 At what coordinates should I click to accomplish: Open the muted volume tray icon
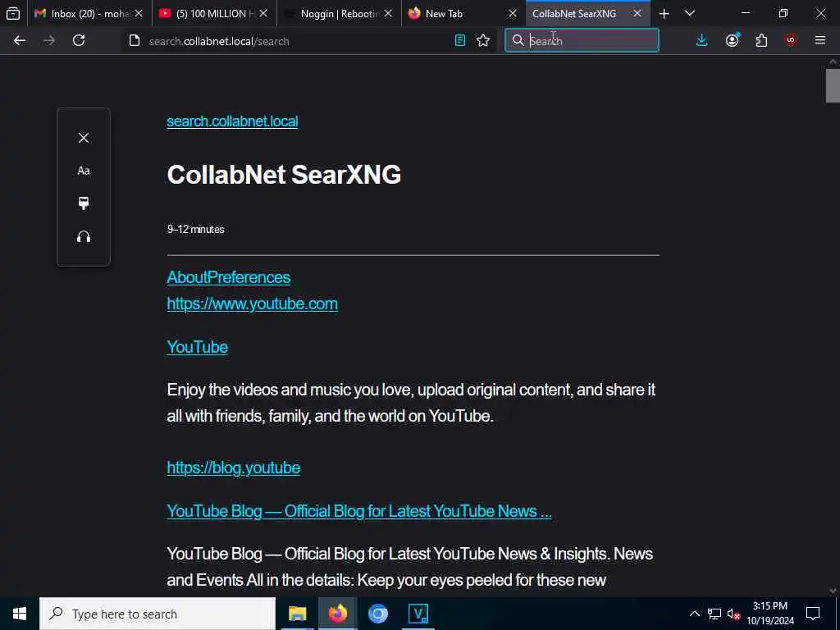[733, 614]
